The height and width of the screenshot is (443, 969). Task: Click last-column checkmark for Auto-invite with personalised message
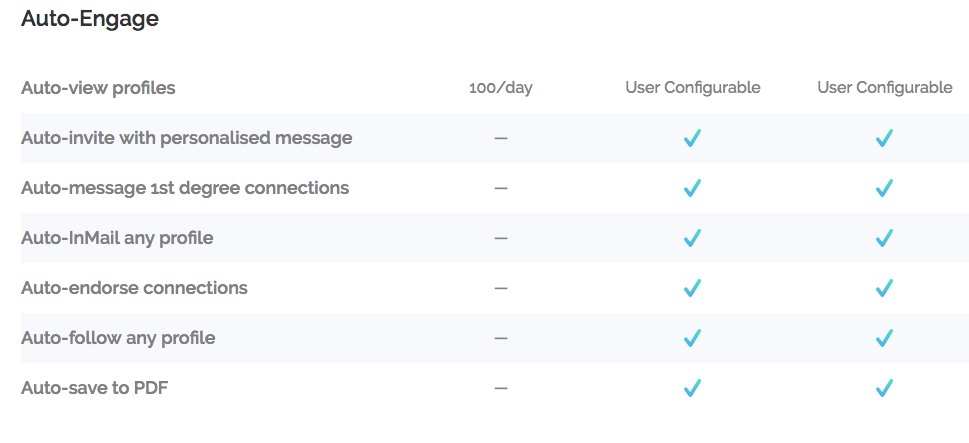click(x=884, y=138)
